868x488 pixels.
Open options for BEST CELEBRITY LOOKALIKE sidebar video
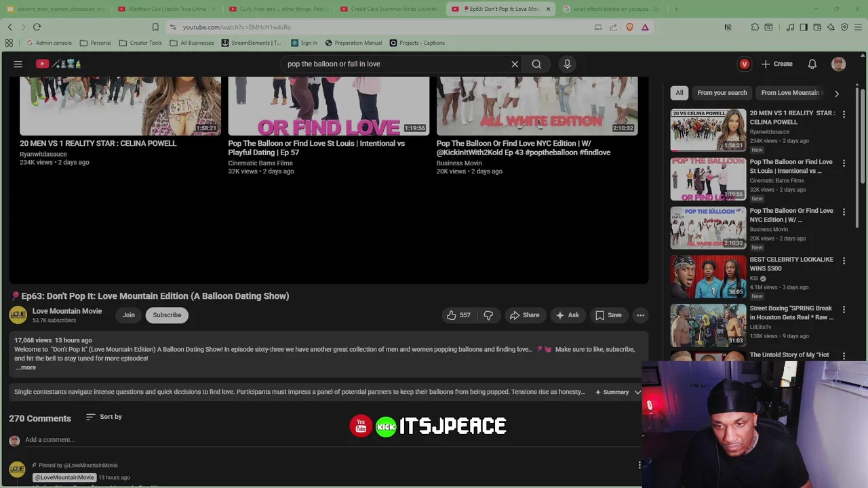[844, 261]
